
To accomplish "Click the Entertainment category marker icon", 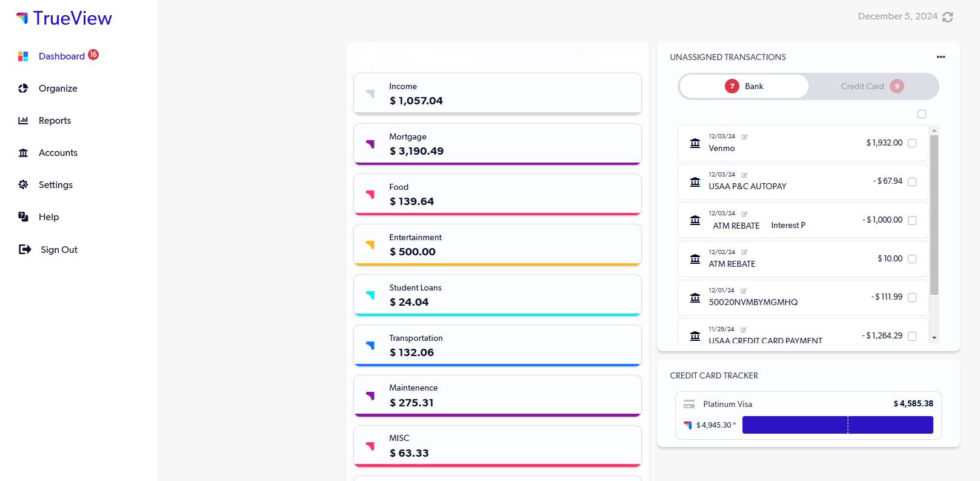I will point(370,245).
